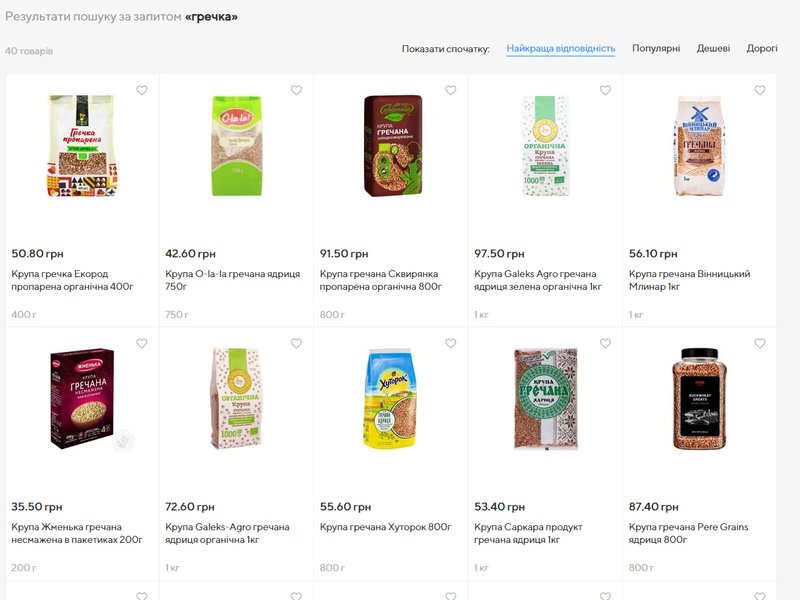Click heart on Хуторок buckwheat 800г
The width and height of the screenshot is (800, 600).
tap(451, 344)
